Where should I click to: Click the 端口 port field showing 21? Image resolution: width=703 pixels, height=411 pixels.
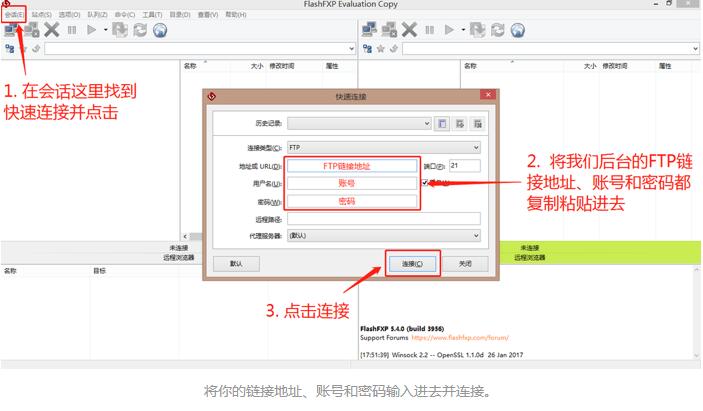click(464, 165)
